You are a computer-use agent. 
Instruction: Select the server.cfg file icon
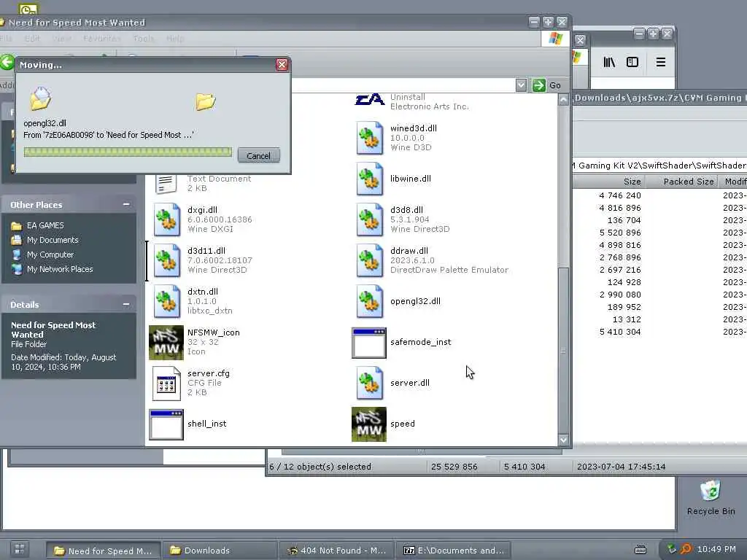click(x=166, y=384)
